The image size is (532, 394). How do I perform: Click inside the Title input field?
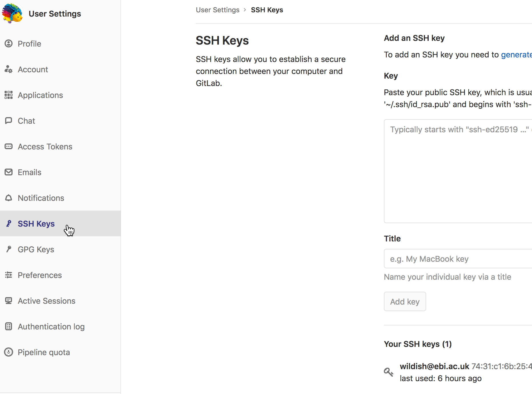click(457, 259)
